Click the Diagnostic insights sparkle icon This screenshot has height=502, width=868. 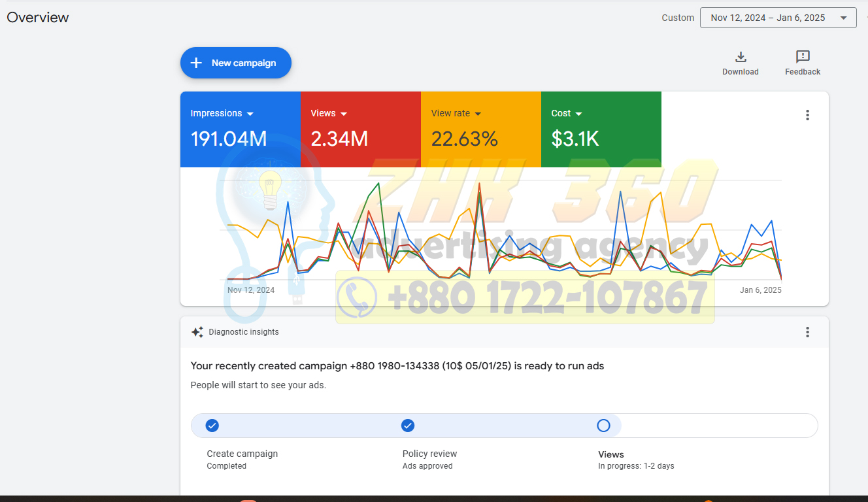click(197, 332)
